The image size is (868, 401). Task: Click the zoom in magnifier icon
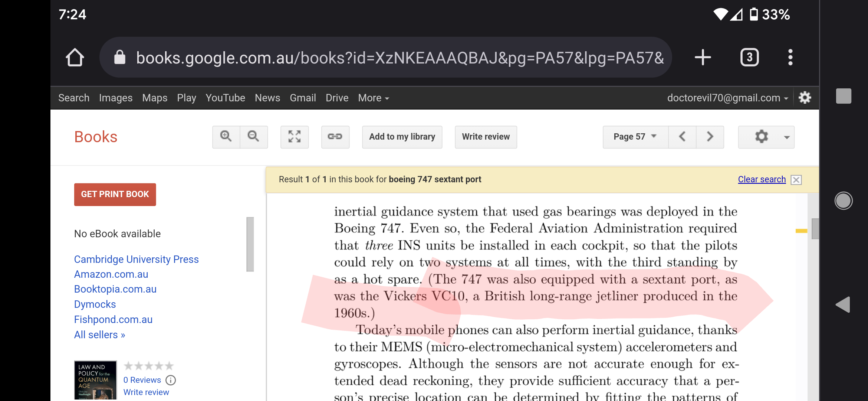(x=226, y=137)
